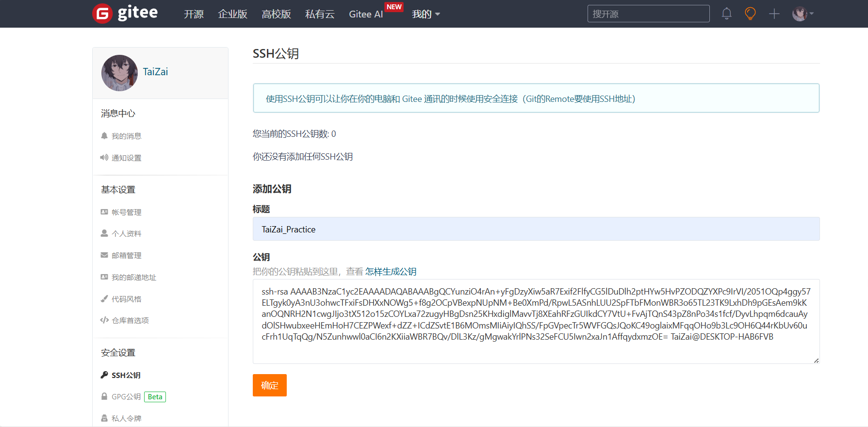This screenshot has width=868, height=427.
Task: Go to 仓库首选项 settings
Action: 130,320
